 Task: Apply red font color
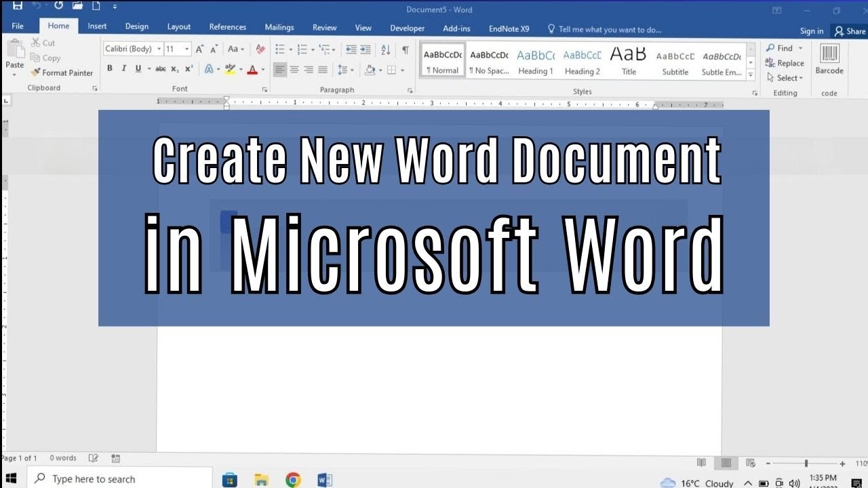[x=252, y=68]
